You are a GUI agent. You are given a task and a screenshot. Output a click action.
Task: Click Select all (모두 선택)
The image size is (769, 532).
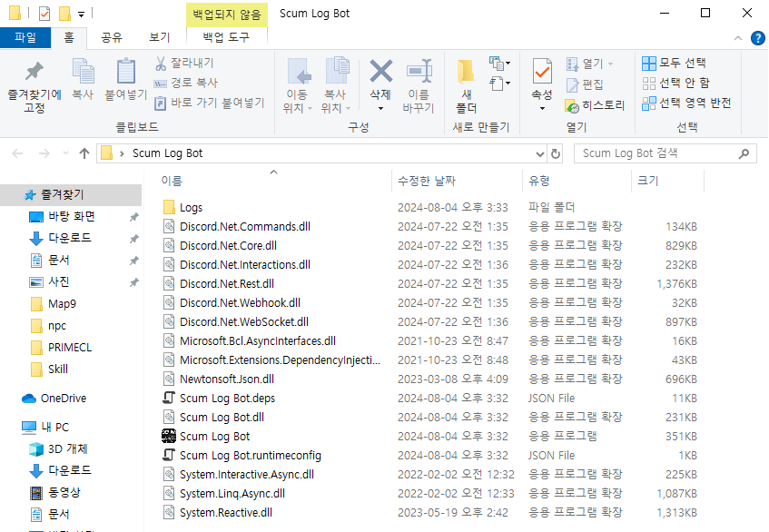(x=675, y=63)
